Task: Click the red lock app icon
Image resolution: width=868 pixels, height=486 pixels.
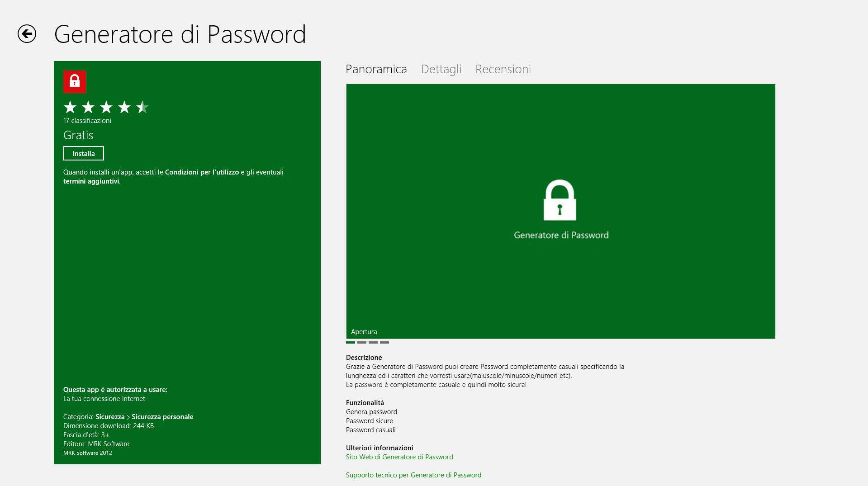Action: tap(75, 82)
